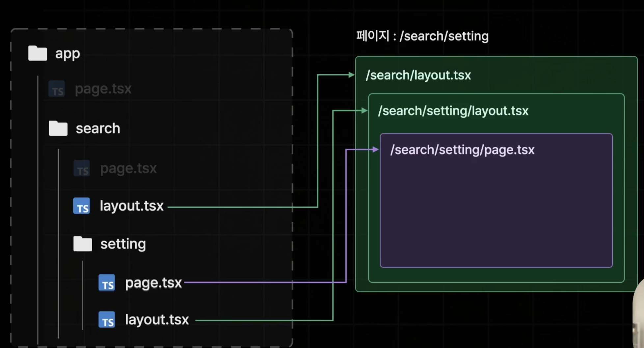Click TS icon of layout.tsx under search
Viewport: 644px width, 348px height.
[x=81, y=206]
